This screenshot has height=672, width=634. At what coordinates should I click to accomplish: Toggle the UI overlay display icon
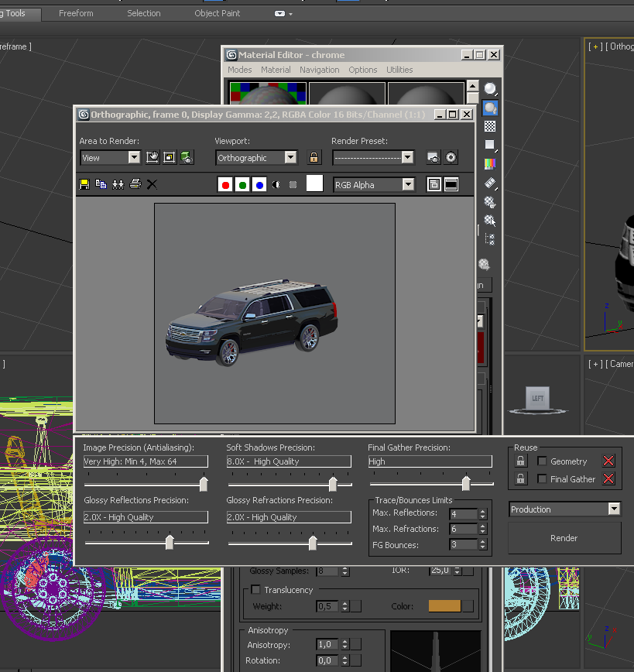434,185
